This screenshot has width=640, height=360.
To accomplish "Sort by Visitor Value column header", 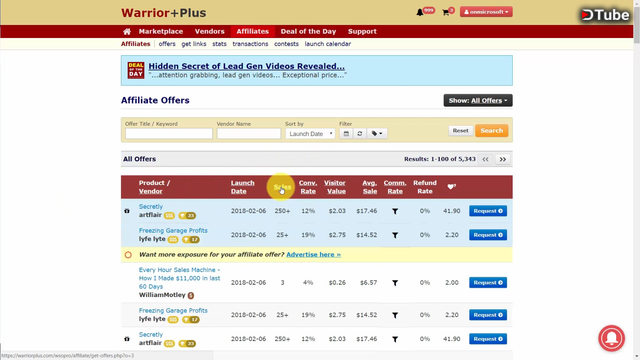I will tap(335, 187).
